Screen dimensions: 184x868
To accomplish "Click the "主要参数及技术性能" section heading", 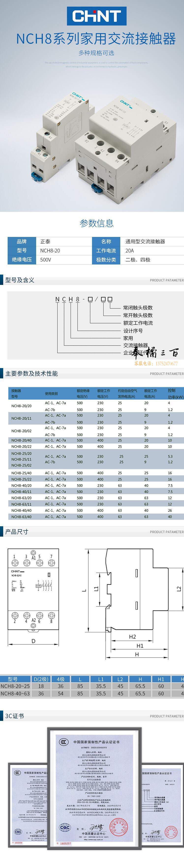I will (x=31, y=373).
